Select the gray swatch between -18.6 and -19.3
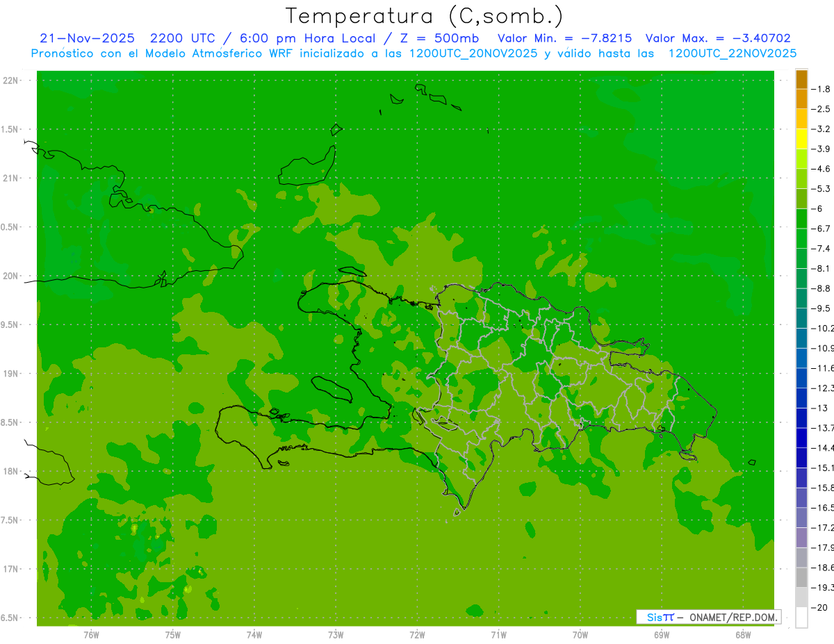The height and width of the screenshot is (644, 834). pyautogui.click(x=801, y=577)
